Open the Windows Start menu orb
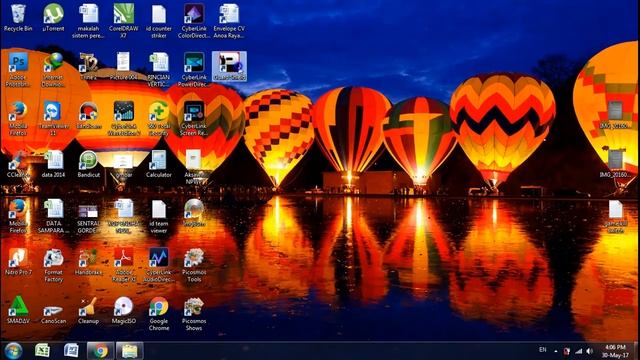Viewport: 640px width, 360px height. pyautogui.click(x=13, y=351)
